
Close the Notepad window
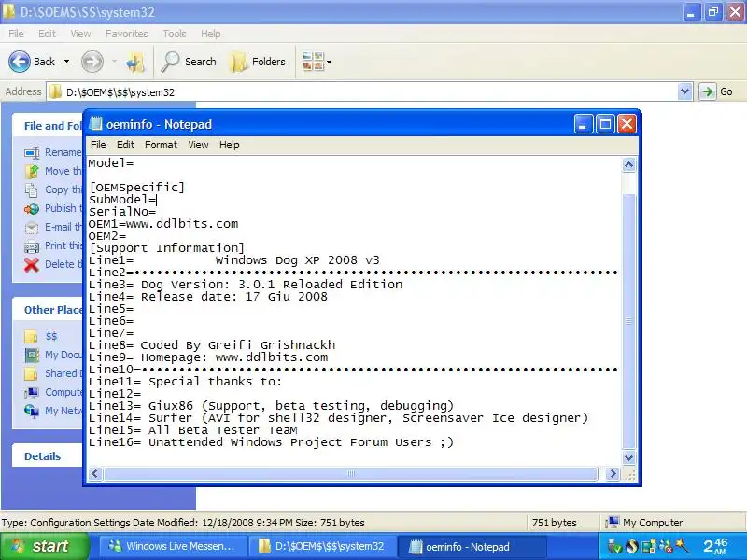[x=627, y=124]
